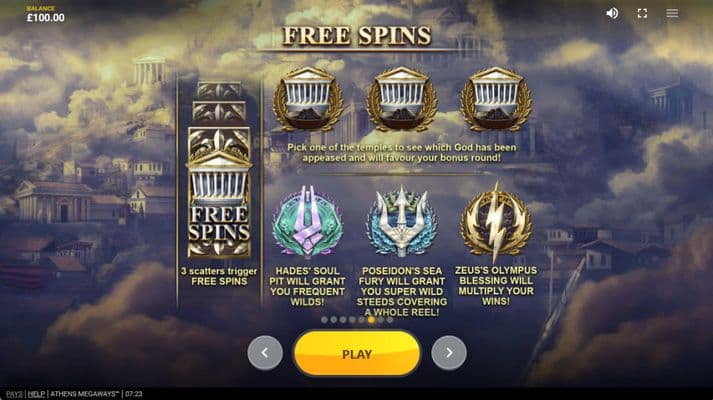
Task: Jump to the last page dot
Action: (390, 320)
